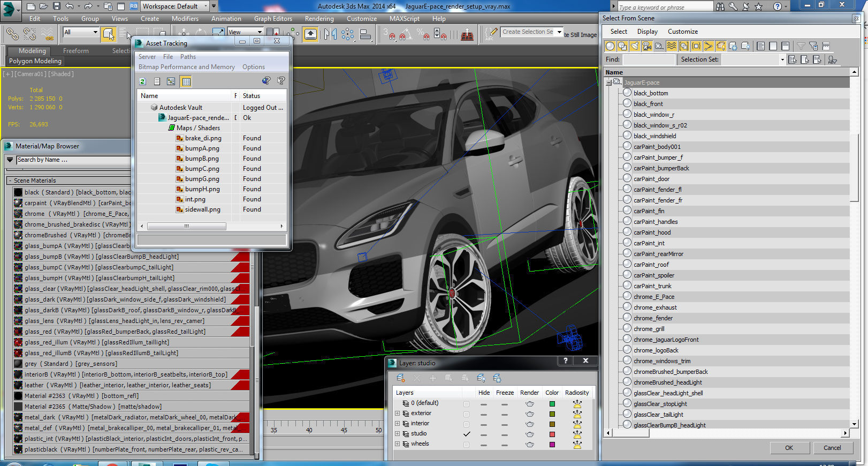Click Cancel in Select From Scene dialog
Image resolution: width=868 pixels, height=466 pixels.
[832, 448]
